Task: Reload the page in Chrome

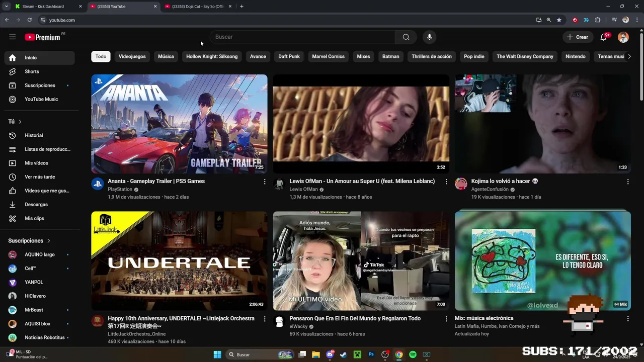Action: coord(30,20)
